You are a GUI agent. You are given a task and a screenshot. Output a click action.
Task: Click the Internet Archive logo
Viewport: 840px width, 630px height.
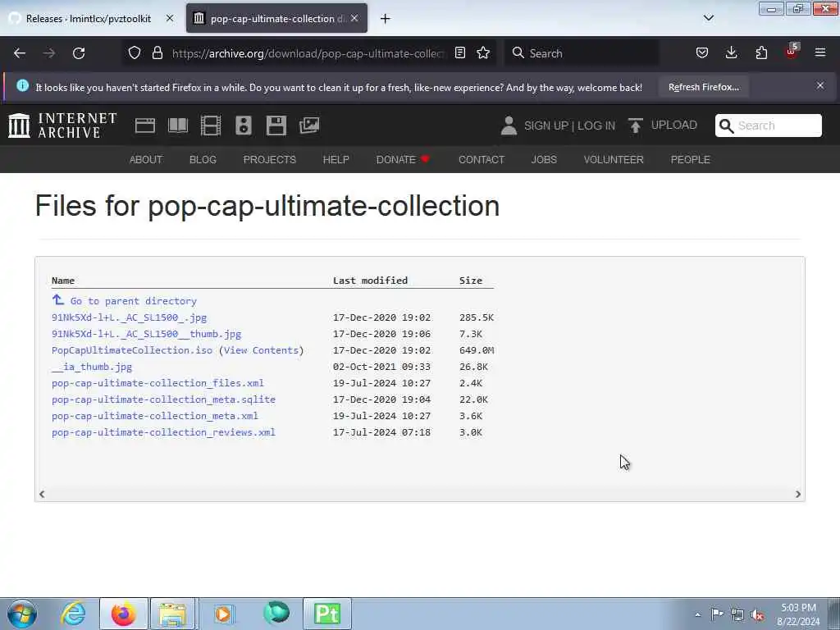click(x=62, y=126)
